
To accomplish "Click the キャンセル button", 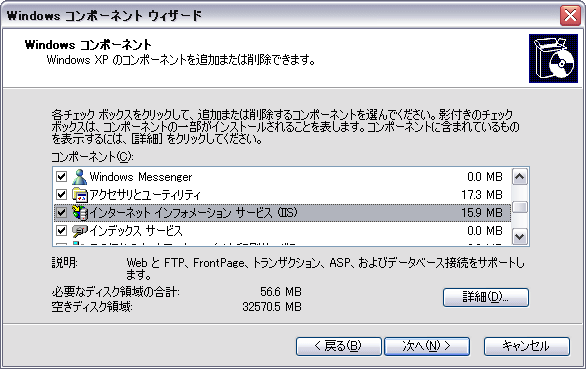I will pyautogui.click(x=527, y=346).
